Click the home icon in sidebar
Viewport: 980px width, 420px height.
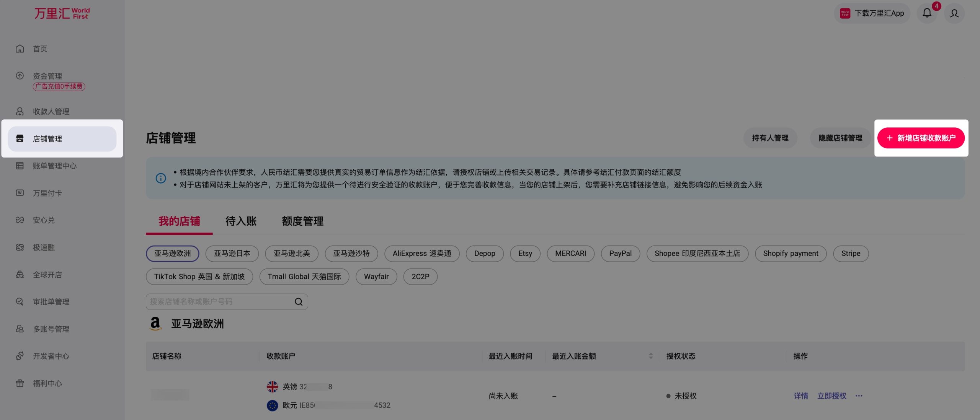[20, 49]
